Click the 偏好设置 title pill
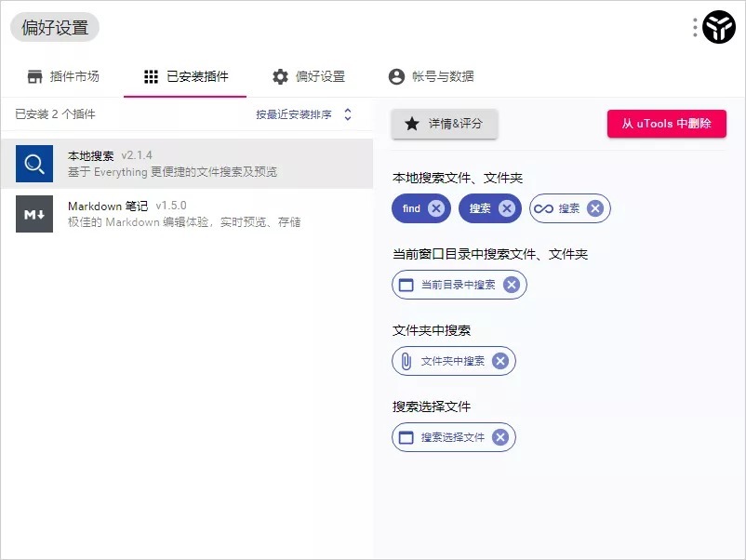 [x=55, y=27]
